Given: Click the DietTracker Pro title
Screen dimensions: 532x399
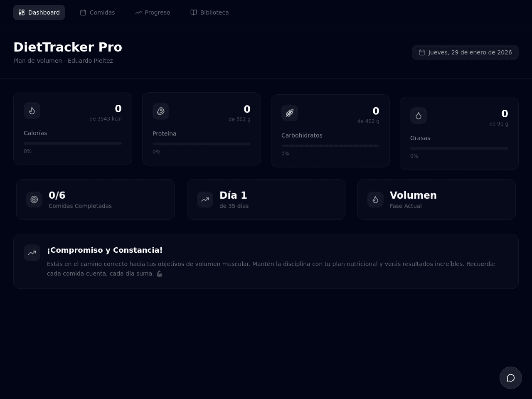Looking at the screenshot, I should pos(68,47).
